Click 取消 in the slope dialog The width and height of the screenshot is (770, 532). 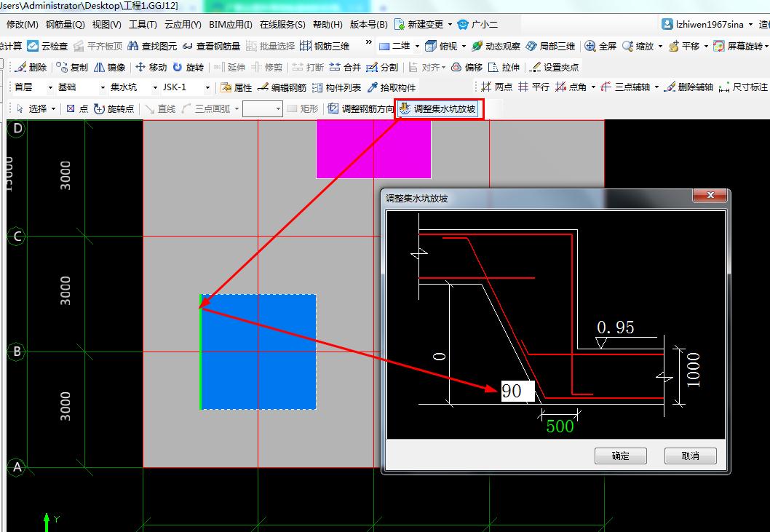tap(690, 456)
